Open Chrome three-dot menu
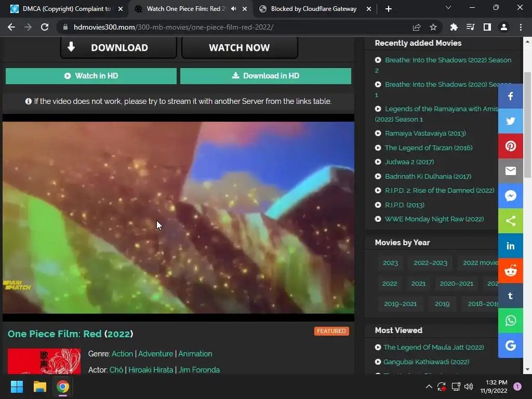The image size is (532, 399). click(x=521, y=27)
